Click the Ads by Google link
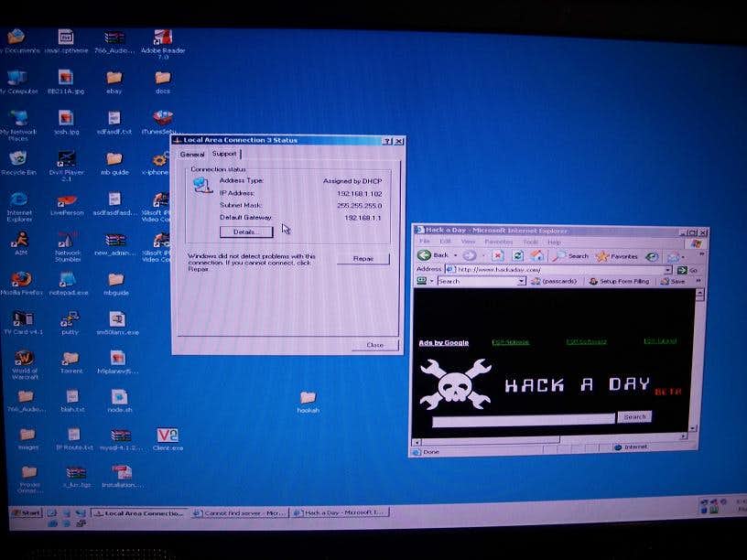Screen dimensions: 747x560 (444, 343)
